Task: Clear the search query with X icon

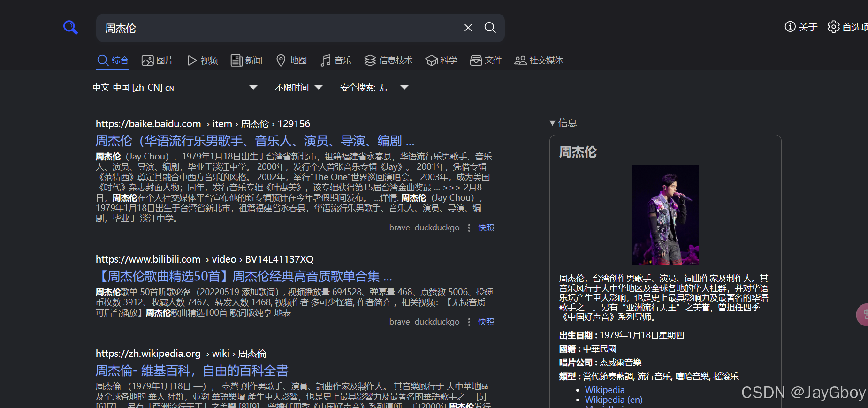Action: click(x=468, y=28)
